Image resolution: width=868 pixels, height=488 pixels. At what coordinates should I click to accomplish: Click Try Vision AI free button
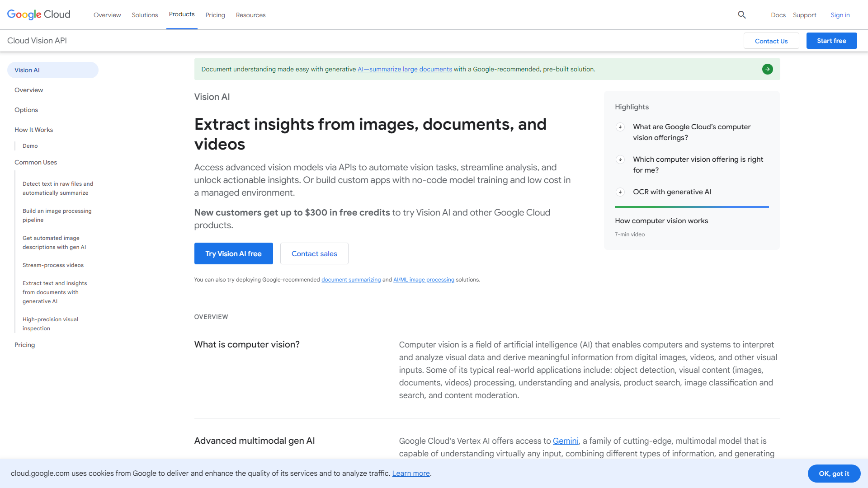tap(234, 253)
